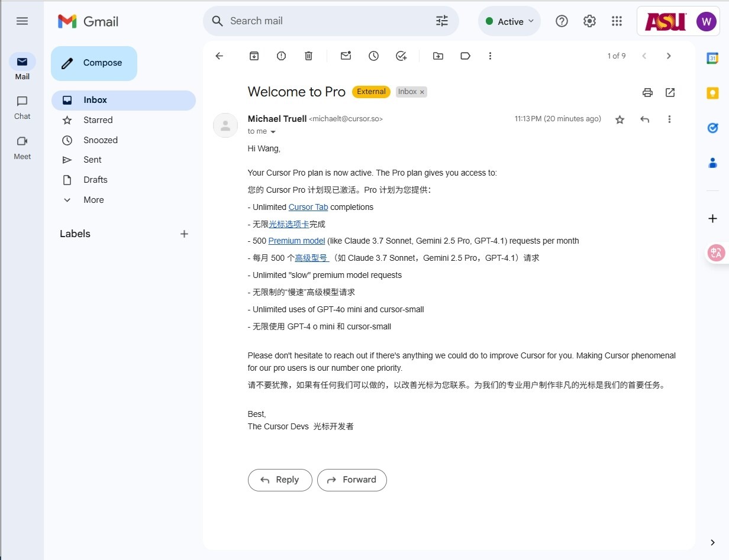Click the Search mail field
Viewport: 729px width, 560px height.
pos(325,21)
